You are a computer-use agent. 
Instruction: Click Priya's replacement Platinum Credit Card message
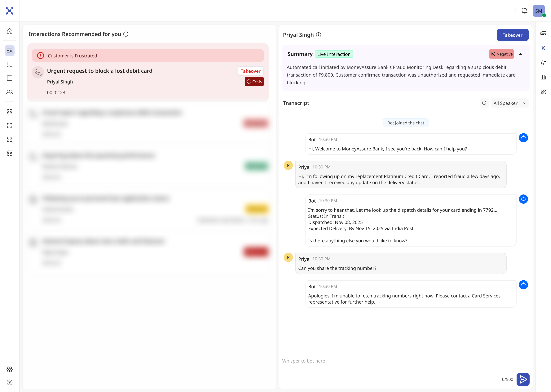400,175
